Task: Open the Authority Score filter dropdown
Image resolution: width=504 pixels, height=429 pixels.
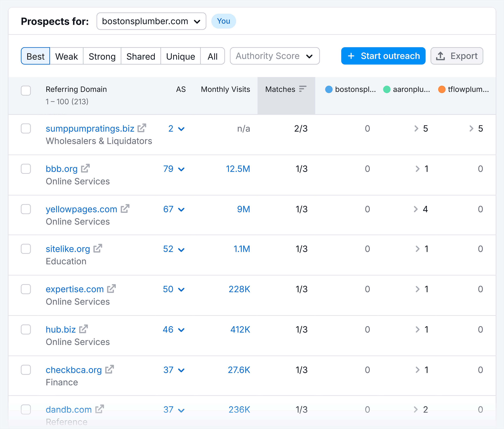Action: tap(275, 56)
